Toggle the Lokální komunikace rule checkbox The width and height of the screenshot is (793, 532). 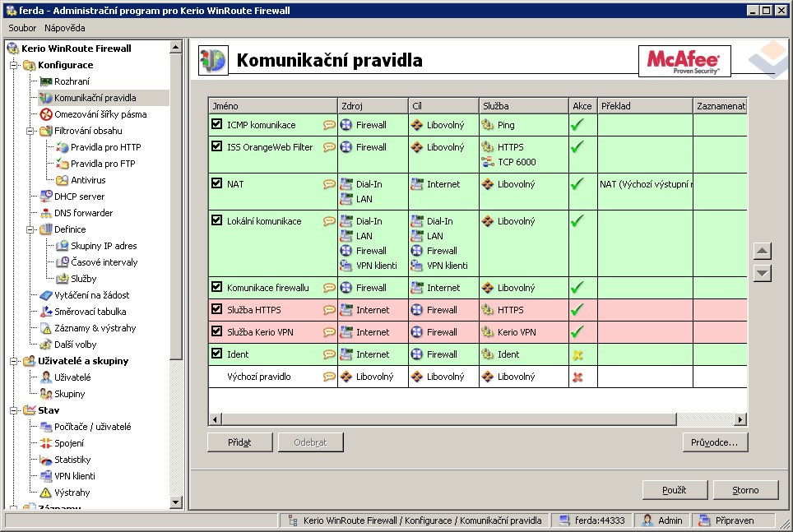point(217,220)
